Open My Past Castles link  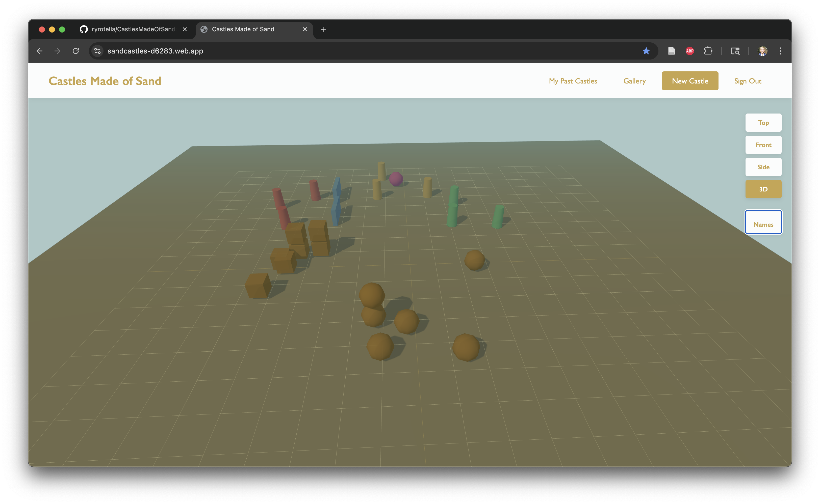[x=573, y=81]
